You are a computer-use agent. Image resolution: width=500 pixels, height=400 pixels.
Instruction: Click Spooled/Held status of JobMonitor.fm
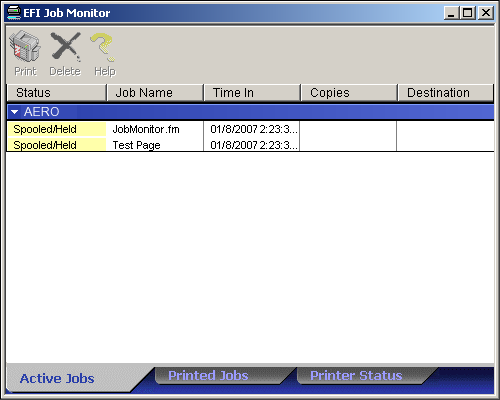tap(56, 129)
